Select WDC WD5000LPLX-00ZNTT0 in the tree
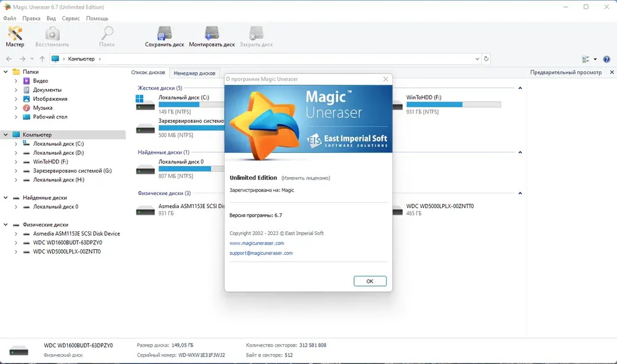Viewport: 617px width, 364px height. tap(67, 252)
